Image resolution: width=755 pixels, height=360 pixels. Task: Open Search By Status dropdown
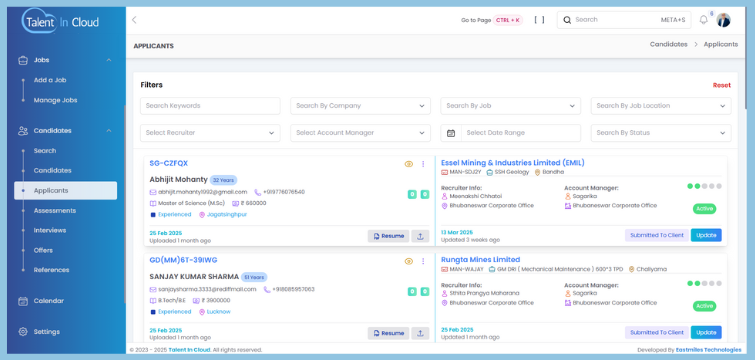pyautogui.click(x=661, y=133)
